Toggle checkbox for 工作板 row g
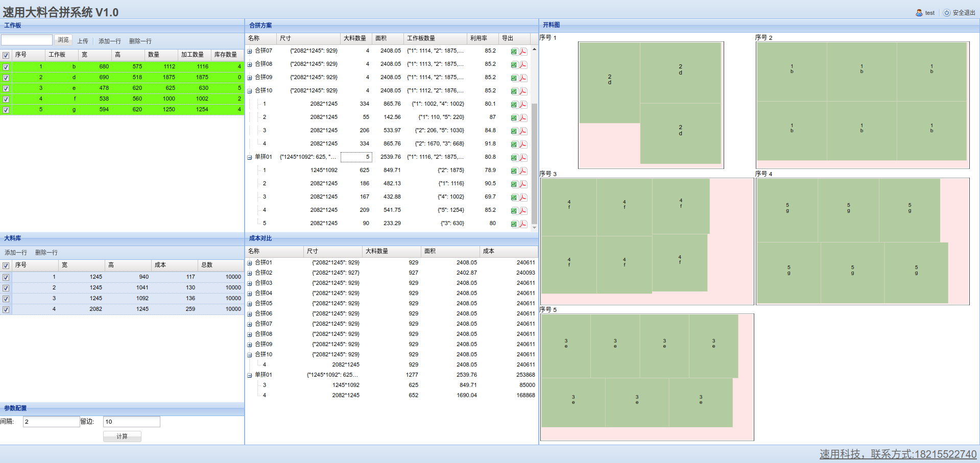The image size is (980, 463). pyautogui.click(x=6, y=110)
